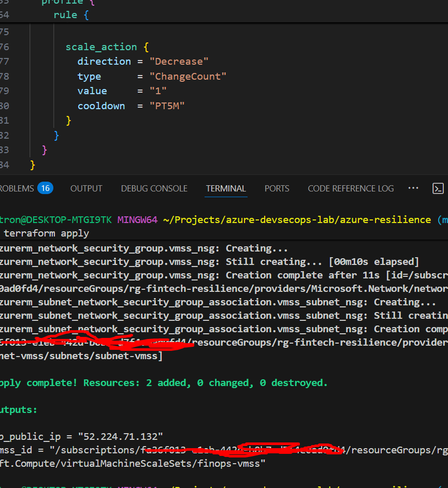This screenshot has height=488, width=448.
Task: Open the CODE REFERENCE LOG tab
Action: 351,188
